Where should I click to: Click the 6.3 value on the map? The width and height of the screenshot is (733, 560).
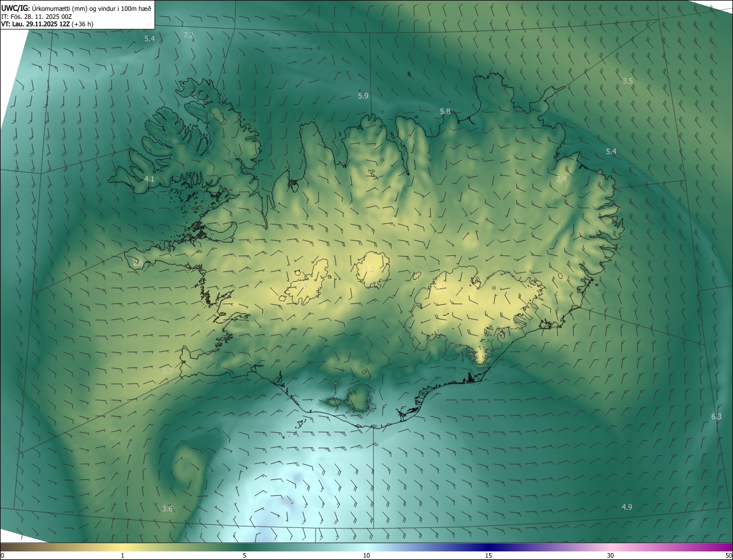(716, 416)
